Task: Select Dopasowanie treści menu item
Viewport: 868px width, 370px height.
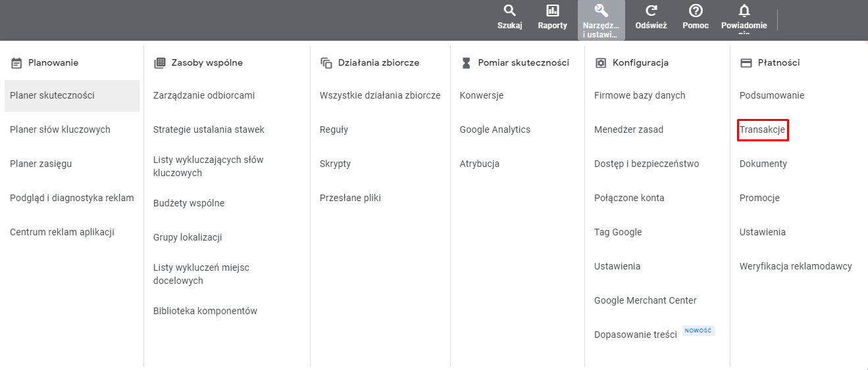Action: (x=635, y=335)
